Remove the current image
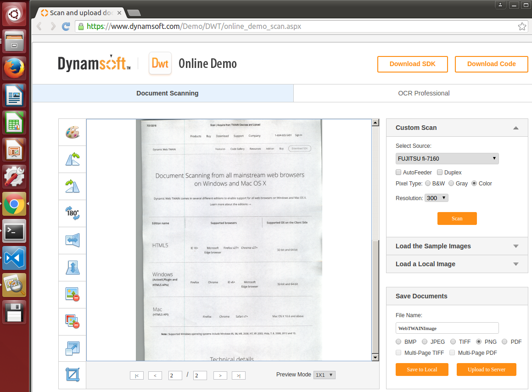 point(72,294)
